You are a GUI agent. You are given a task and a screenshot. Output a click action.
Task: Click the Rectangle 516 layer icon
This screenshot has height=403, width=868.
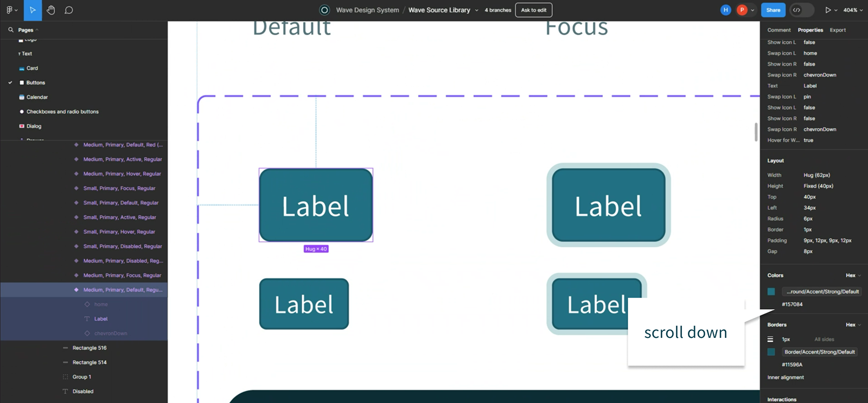66,348
